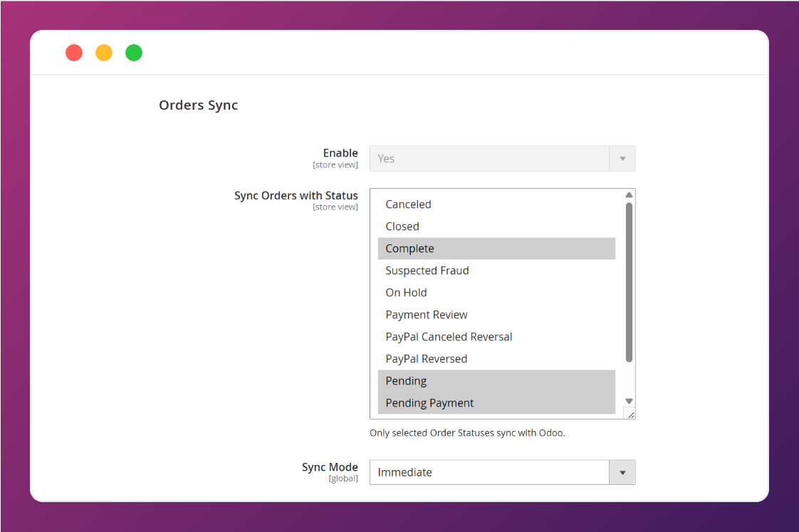The width and height of the screenshot is (799, 532).
Task: Click the Sync Mode label
Action: click(330, 466)
